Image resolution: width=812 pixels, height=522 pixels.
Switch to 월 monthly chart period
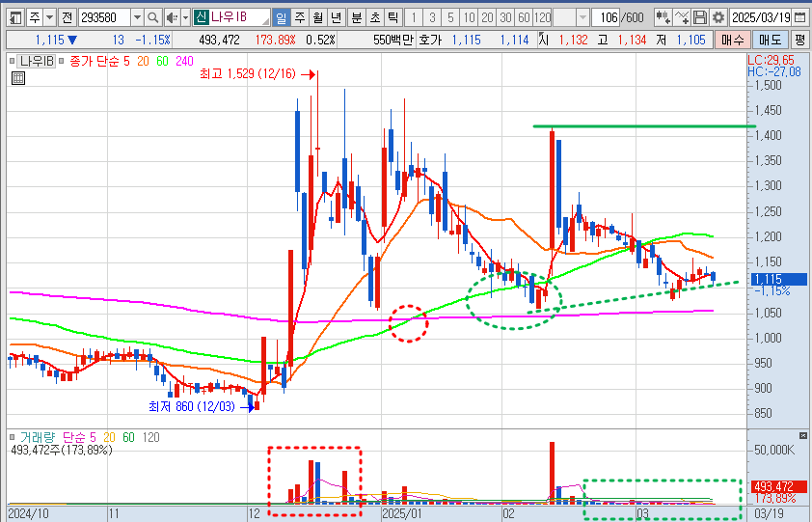[318, 17]
